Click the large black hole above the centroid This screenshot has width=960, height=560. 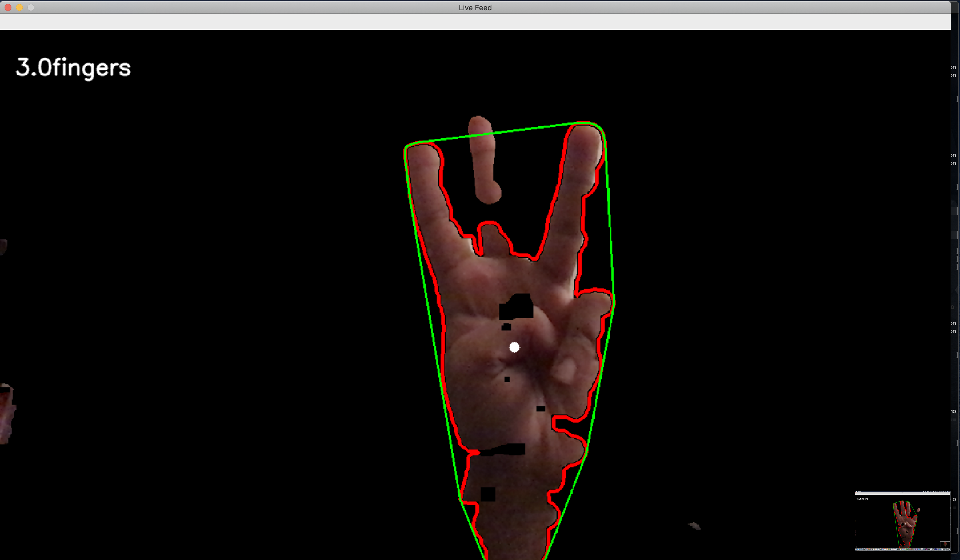pos(517,308)
